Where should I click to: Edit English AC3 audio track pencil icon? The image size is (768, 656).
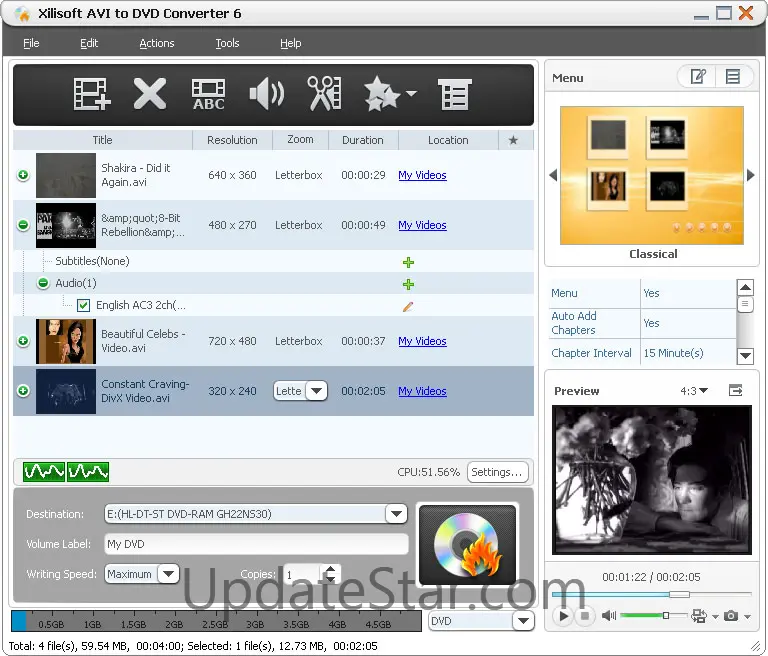pos(408,307)
